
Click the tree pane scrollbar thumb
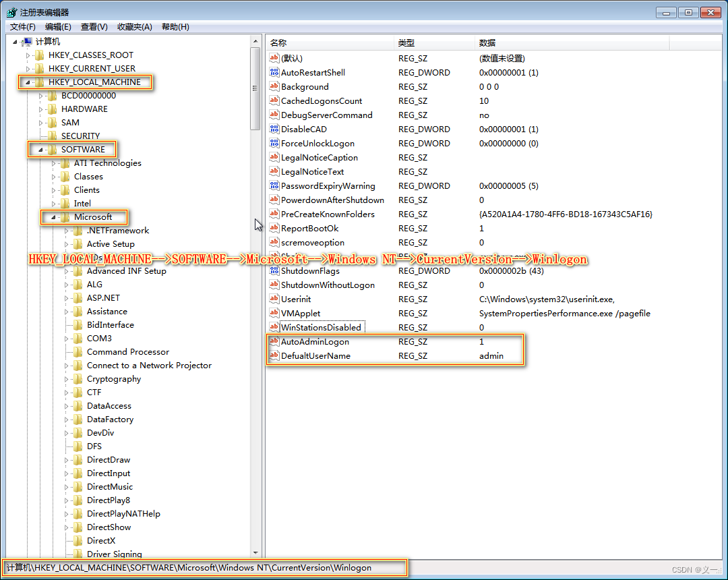[255, 88]
